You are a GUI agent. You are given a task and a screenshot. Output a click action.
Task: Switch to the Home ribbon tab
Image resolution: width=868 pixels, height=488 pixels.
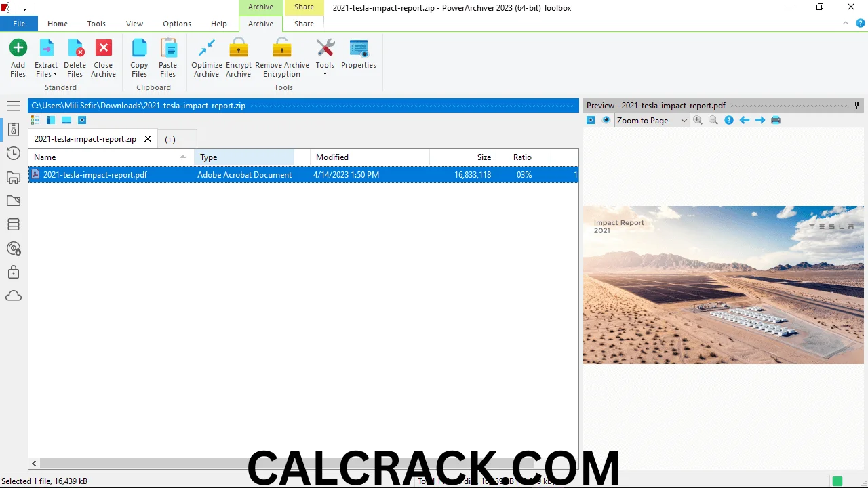point(58,24)
